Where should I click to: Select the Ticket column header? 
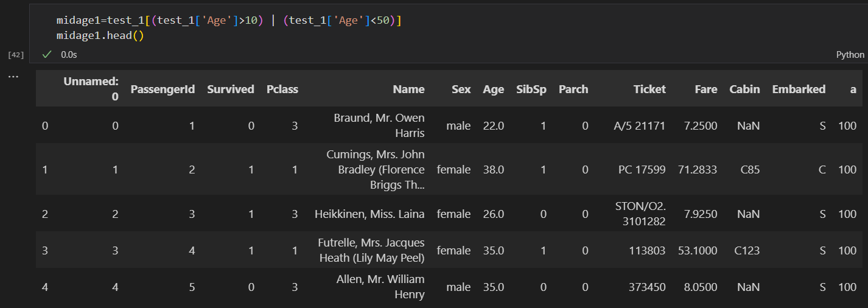649,89
